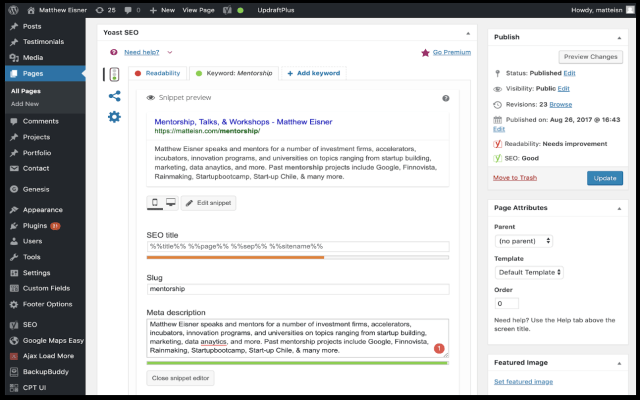The height and width of the screenshot is (400, 640).
Task: Select Pages in the sidebar
Action: pyautogui.click(x=45, y=73)
